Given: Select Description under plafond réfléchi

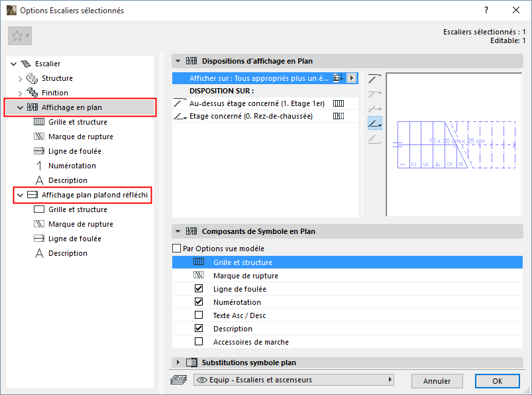Looking at the screenshot, I should (68, 253).
